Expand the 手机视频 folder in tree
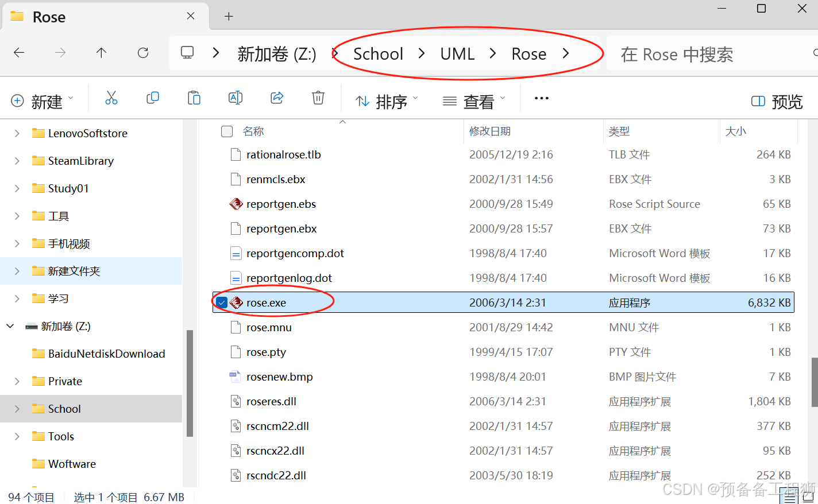Image resolution: width=818 pixels, height=504 pixels. tap(17, 243)
